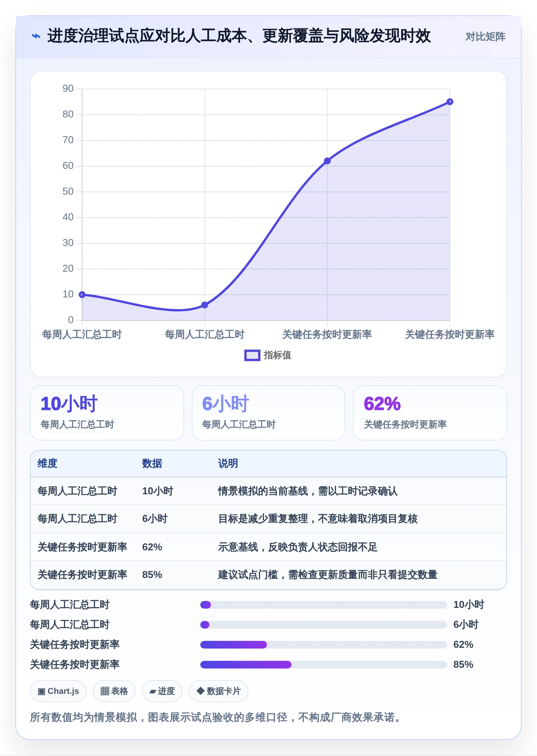Viewport: 537px width, 756px height.
Task: Click the y-axis label 50
Action: point(68,191)
